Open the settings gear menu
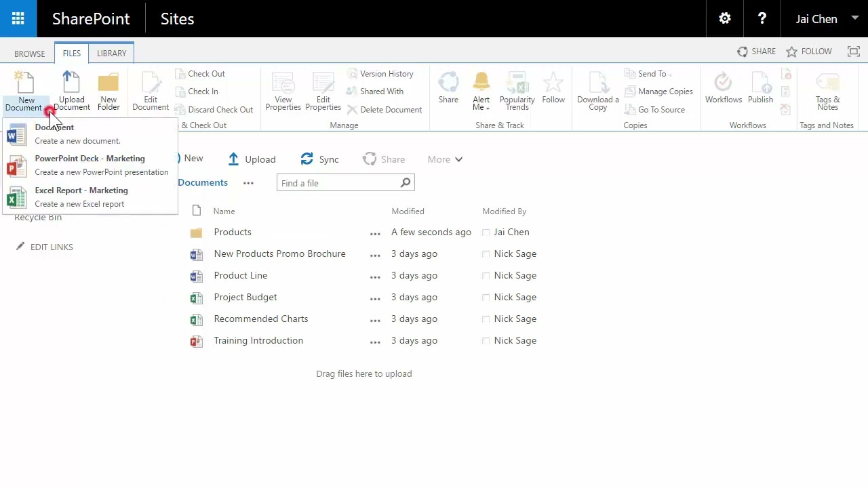The image size is (868, 488). pos(725,18)
